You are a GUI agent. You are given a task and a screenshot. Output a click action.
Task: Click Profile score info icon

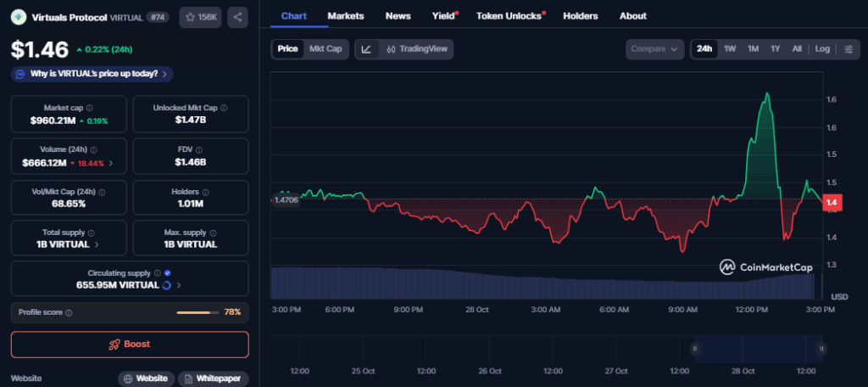[x=69, y=312]
